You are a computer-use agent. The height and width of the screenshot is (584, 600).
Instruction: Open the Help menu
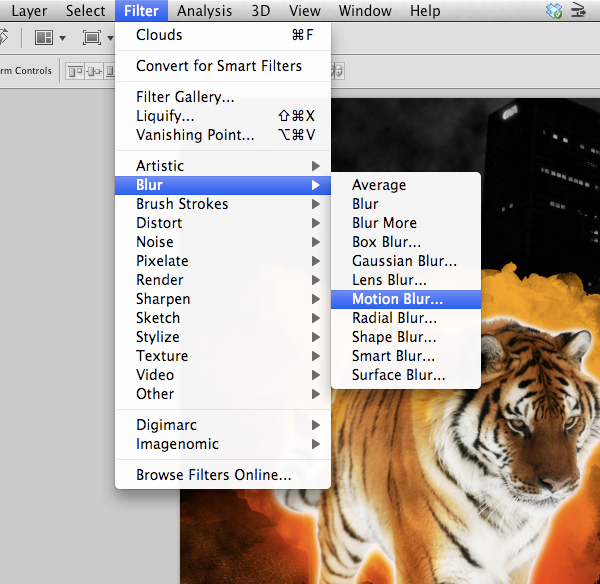coord(425,11)
